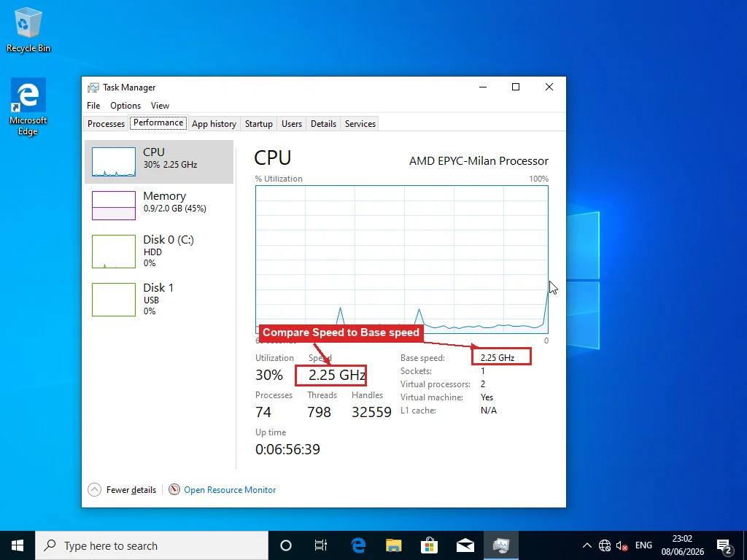
Task: Click the Virtual processors value 2
Action: pos(483,384)
